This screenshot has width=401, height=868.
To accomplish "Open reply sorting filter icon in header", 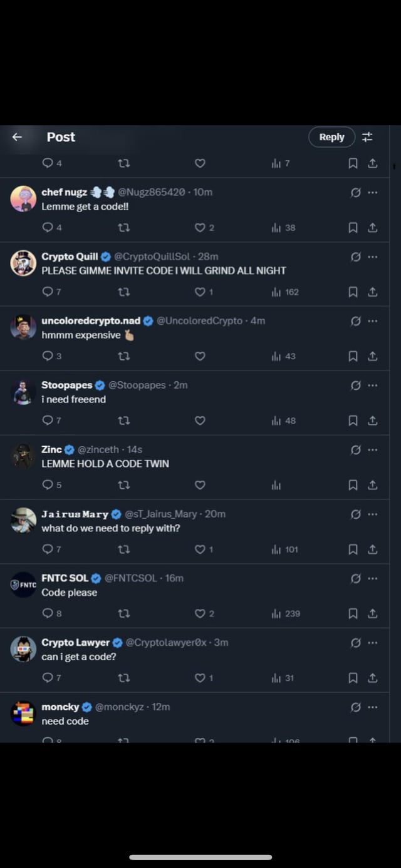I will point(367,137).
